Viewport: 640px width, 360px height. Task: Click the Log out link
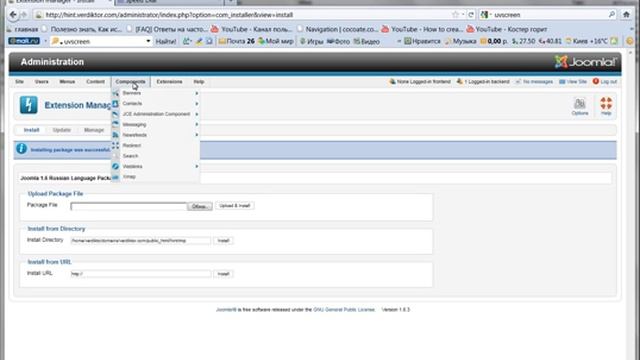pyautogui.click(x=609, y=82)
